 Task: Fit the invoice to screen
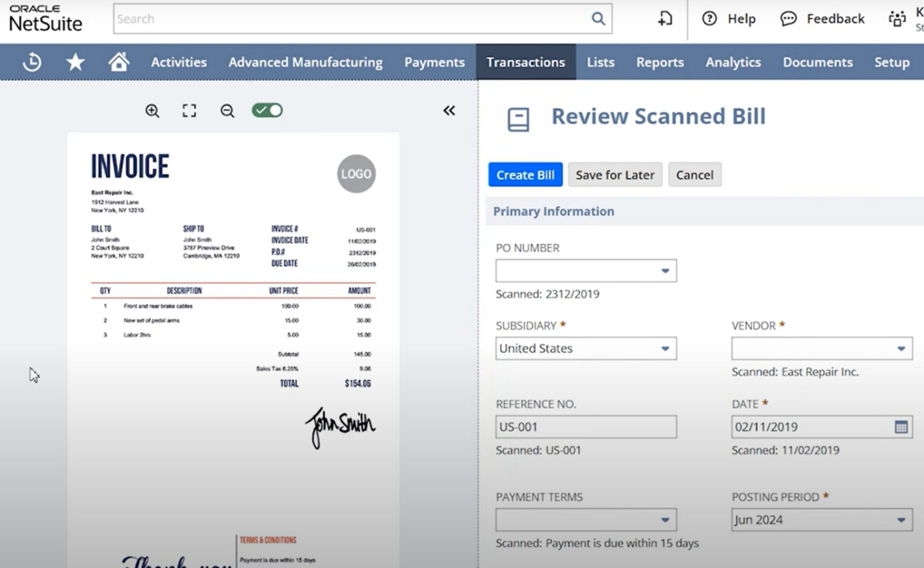coord(189,111)
